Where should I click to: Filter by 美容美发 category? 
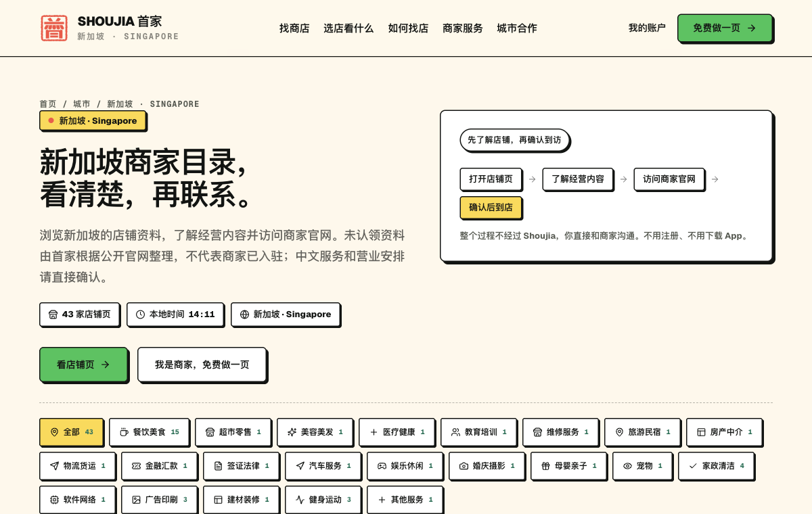pyautogui.click(x=315, y=432)
